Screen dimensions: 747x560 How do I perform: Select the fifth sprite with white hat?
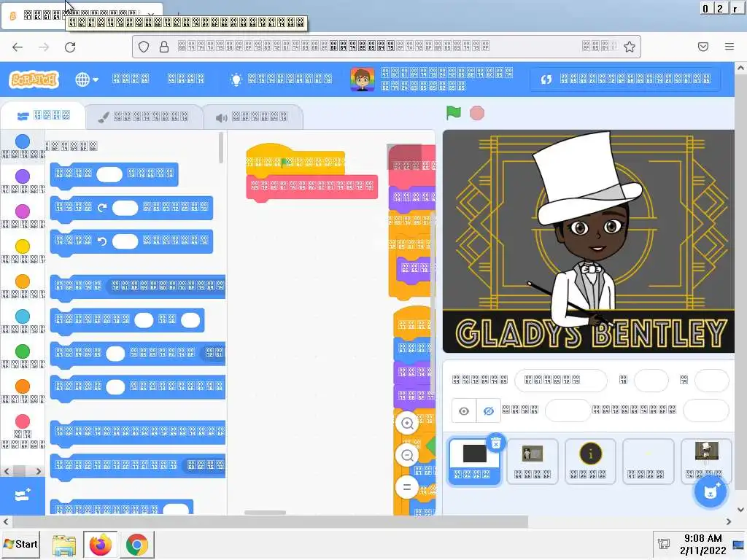tap(706, 461)
